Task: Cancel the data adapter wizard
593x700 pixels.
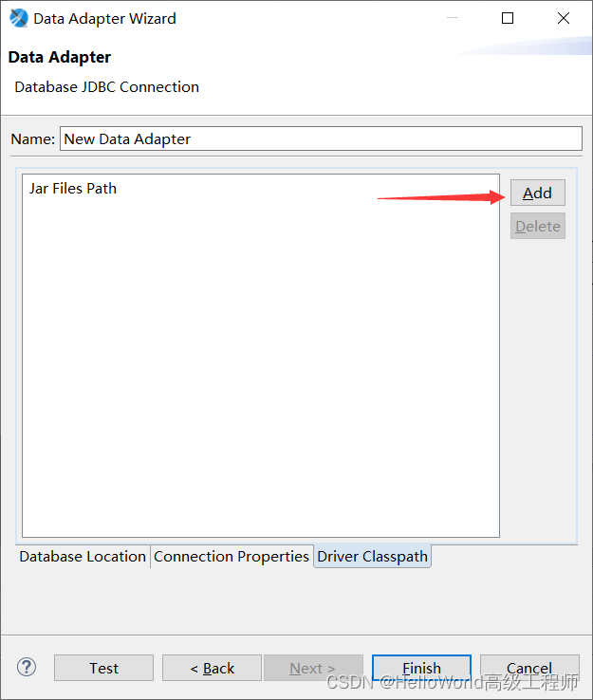Action: click(529, 668)
